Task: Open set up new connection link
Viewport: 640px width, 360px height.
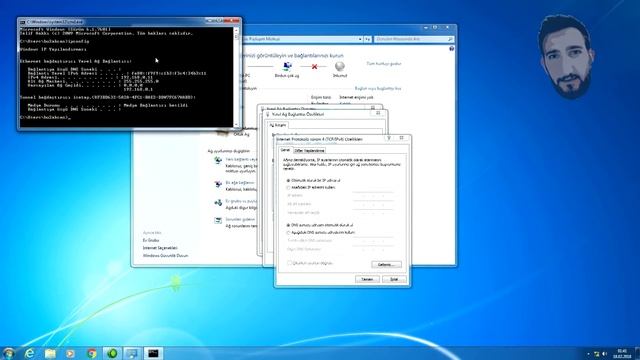Action: (241, 159)
